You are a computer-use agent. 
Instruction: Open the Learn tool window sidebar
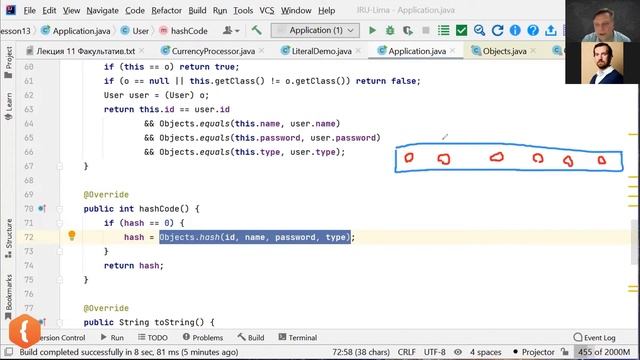(x=8, y=106)
